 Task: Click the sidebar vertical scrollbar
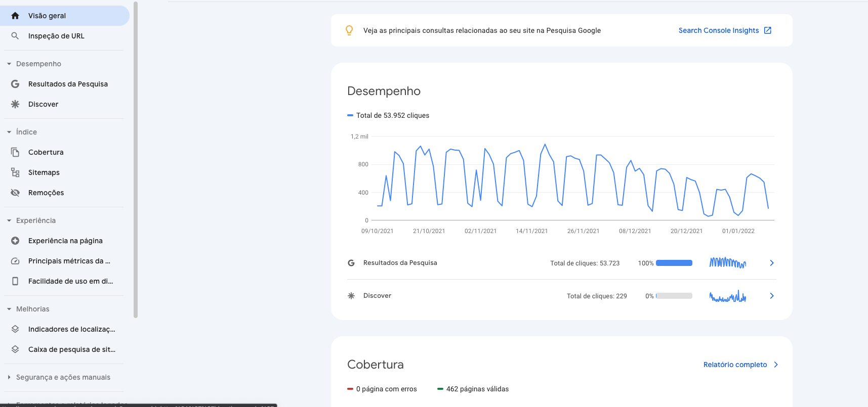point(136,160)
